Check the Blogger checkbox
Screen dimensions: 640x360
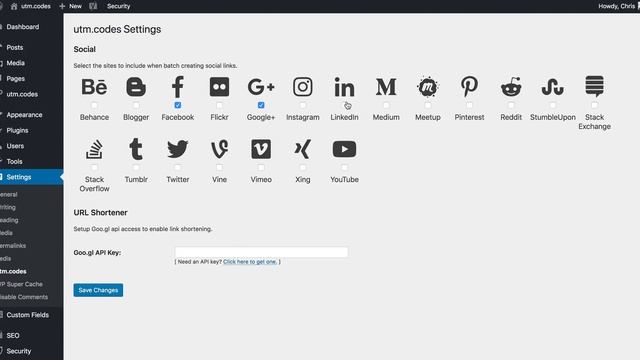[x=136, y=105]
